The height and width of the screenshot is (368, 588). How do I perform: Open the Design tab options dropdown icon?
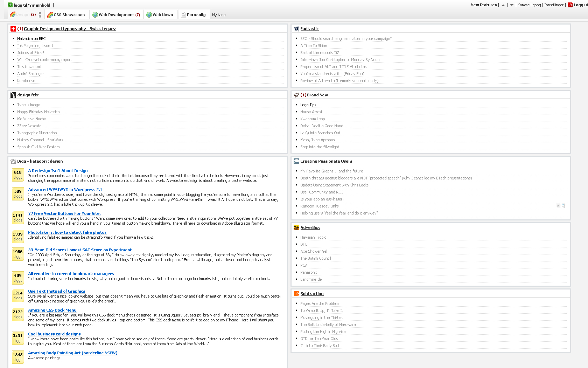[40, 16]
